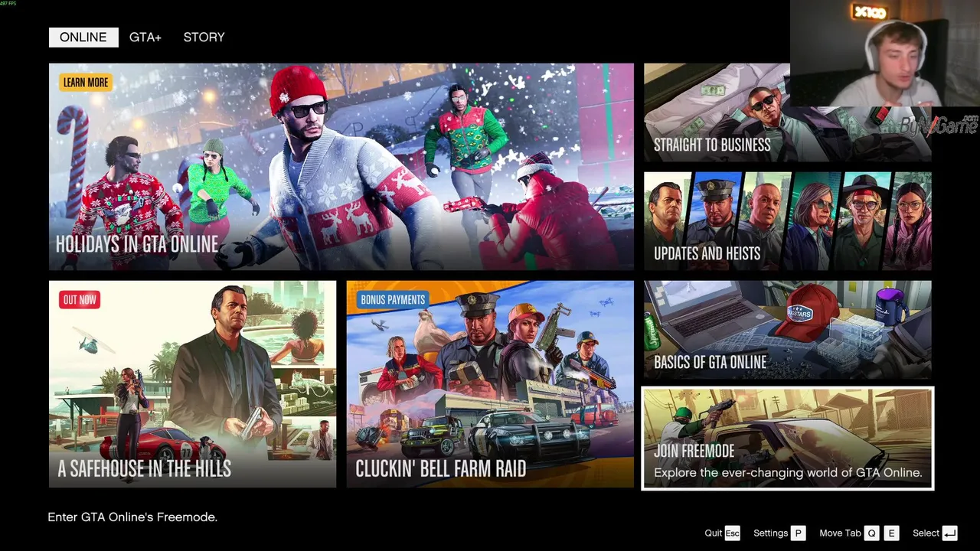980x551 pixels.
Task: Click the Q key icon to move tab
Action: click(x=871, y=533)
